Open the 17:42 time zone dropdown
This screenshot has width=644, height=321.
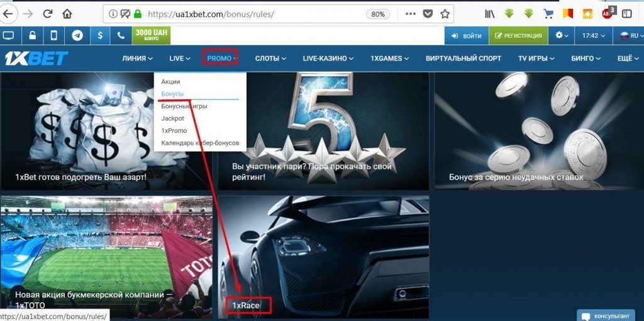click(594, 36)
